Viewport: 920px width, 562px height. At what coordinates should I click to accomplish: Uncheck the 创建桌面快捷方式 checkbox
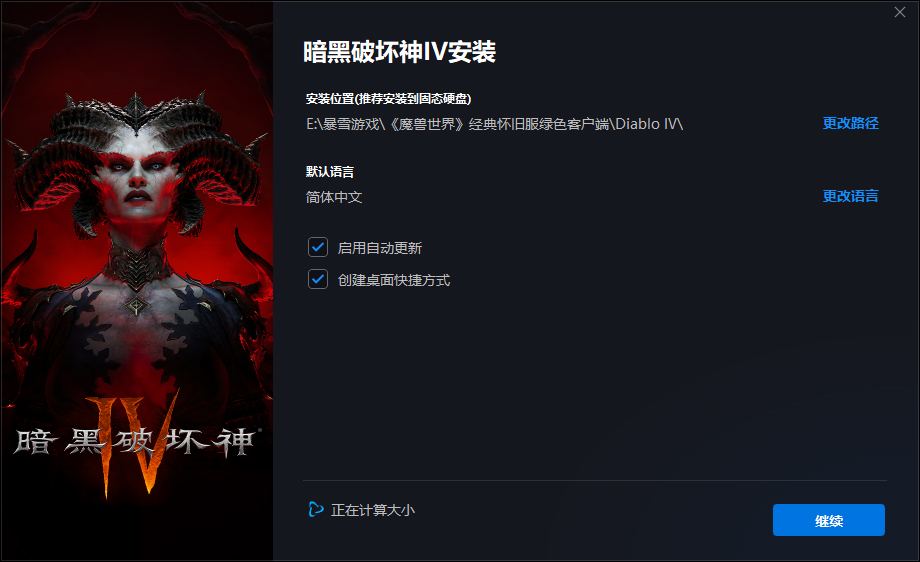point(318,279)
